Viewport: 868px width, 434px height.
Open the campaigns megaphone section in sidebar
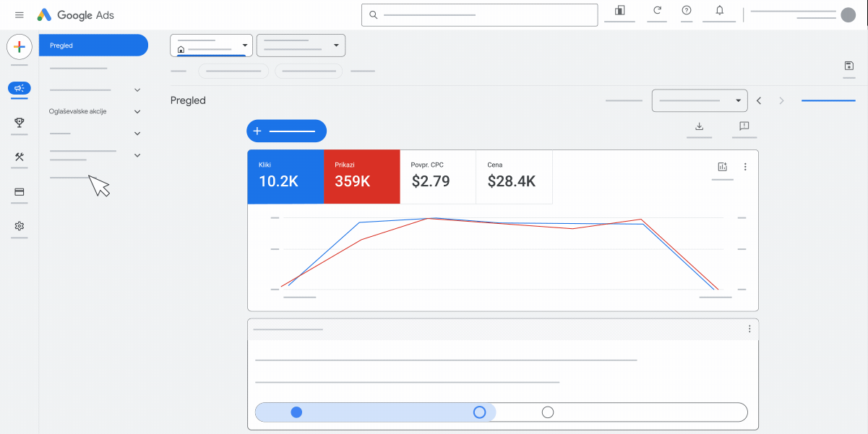(19, 89)
